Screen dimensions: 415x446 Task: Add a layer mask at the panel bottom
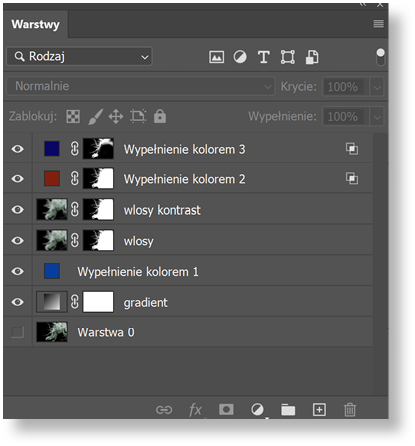[x=226, y=409]
